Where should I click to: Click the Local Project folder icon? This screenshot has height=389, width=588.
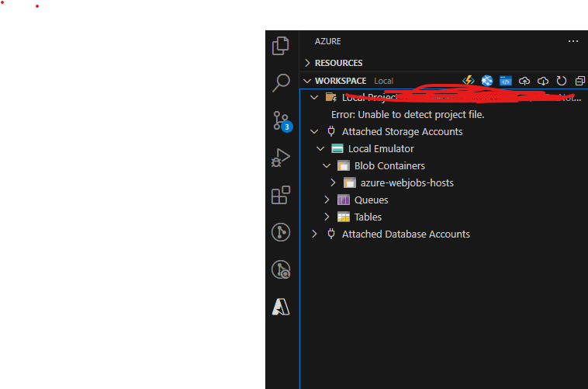331,97
